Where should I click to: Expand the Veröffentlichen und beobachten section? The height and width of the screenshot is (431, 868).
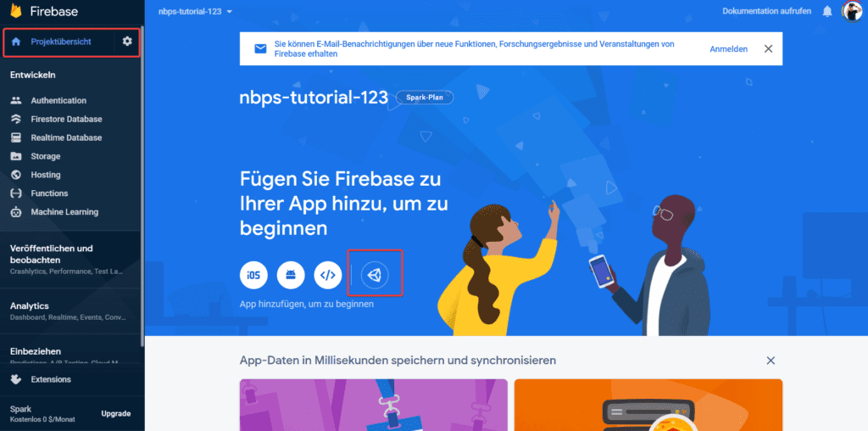pos(71,260)
